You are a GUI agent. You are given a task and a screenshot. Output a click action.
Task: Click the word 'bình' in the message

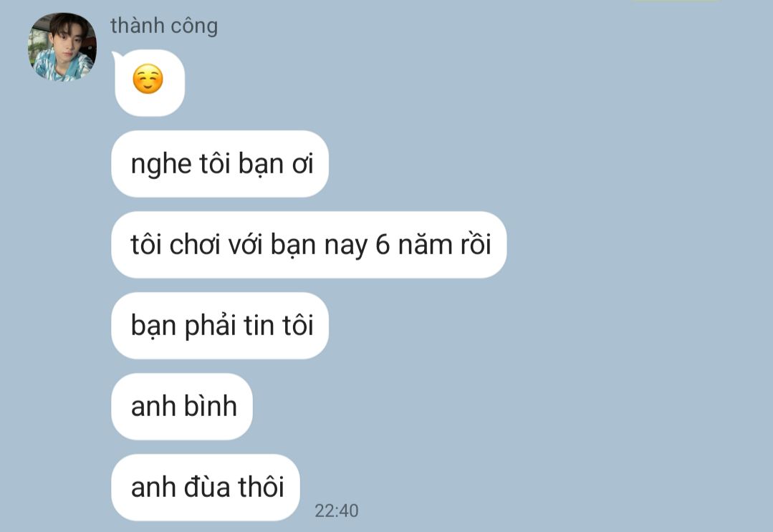[210, 406]
